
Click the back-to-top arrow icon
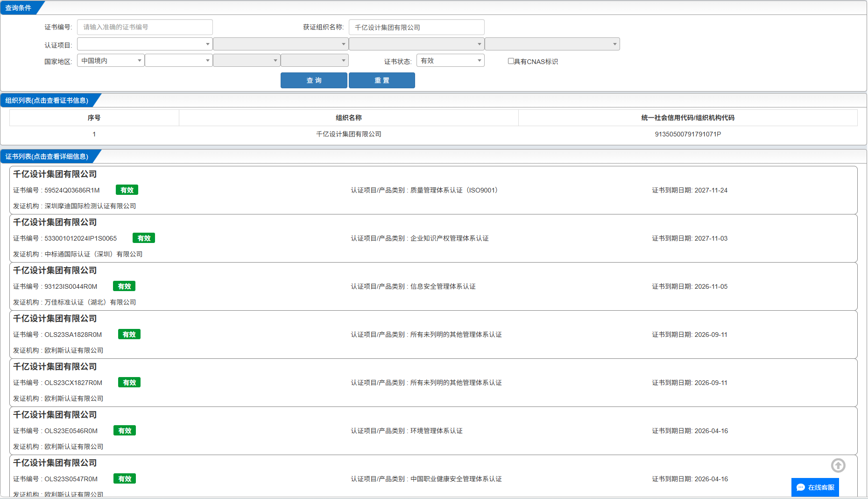click(x=838, y=465)
